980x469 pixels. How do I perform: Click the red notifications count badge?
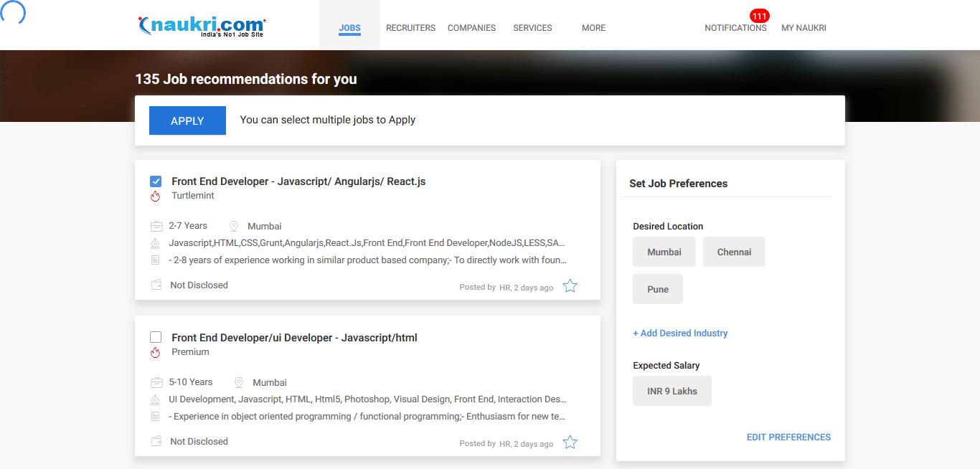[759, 16]
